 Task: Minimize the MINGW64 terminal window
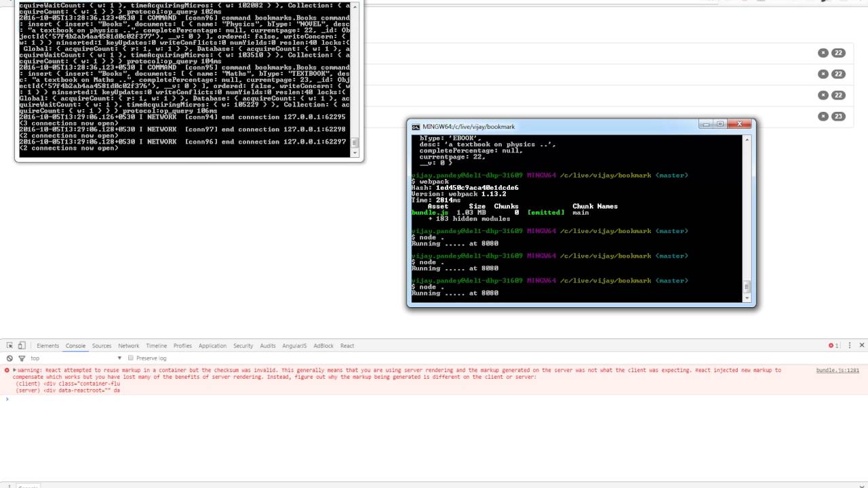[x=707, y=124]
